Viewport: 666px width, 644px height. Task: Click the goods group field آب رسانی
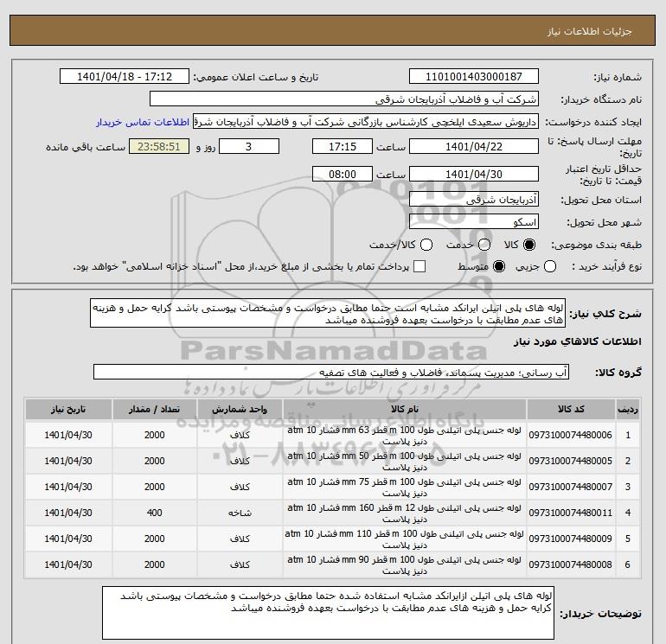[331, 373]
